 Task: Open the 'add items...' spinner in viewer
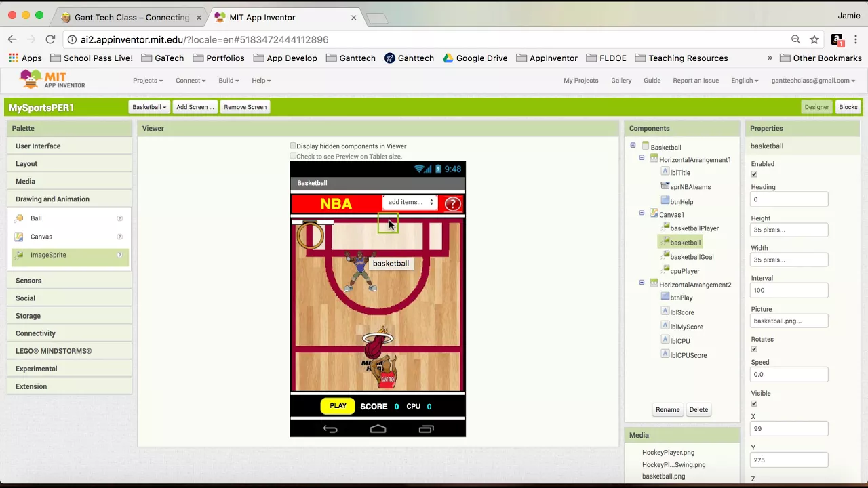(x=410, y=202)
